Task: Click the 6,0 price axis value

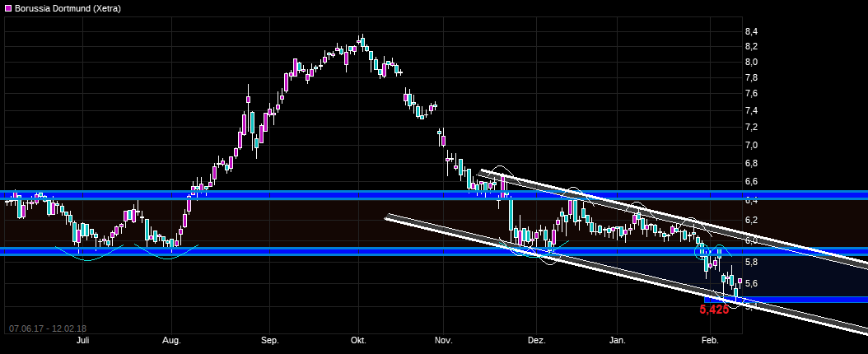Action: pos(751,240)
